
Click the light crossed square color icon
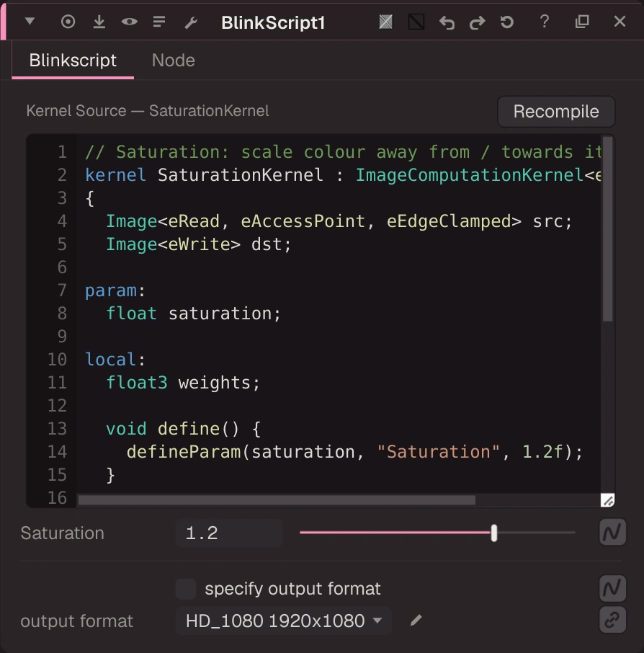click(386, 22)
